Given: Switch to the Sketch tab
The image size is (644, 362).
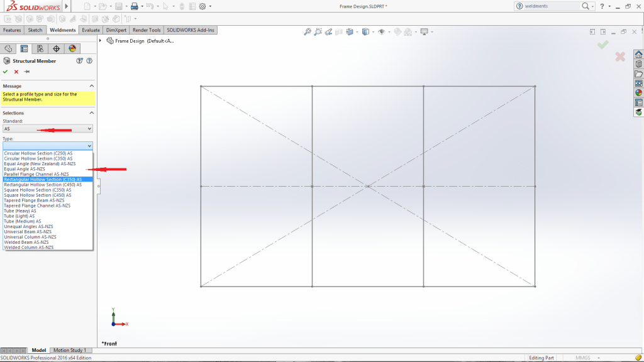Looking at the screenshot, I should tap(35, 30).
